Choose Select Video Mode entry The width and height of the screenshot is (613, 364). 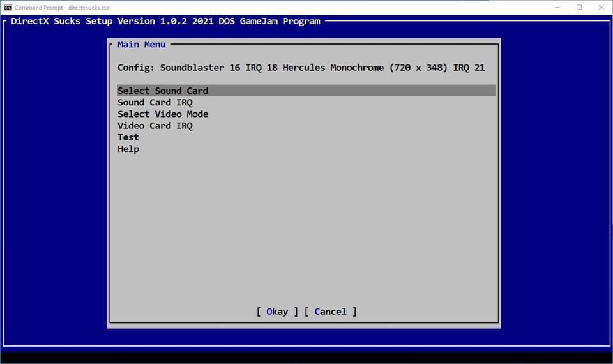(163, 114)
